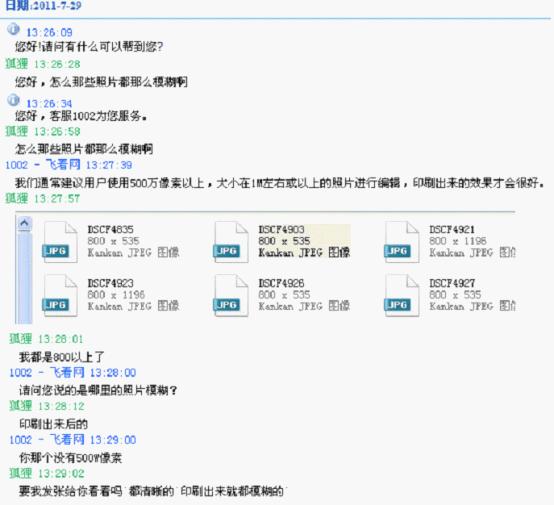
Task: Click username 狐狸 at 13:26:28
Action: 17,64
